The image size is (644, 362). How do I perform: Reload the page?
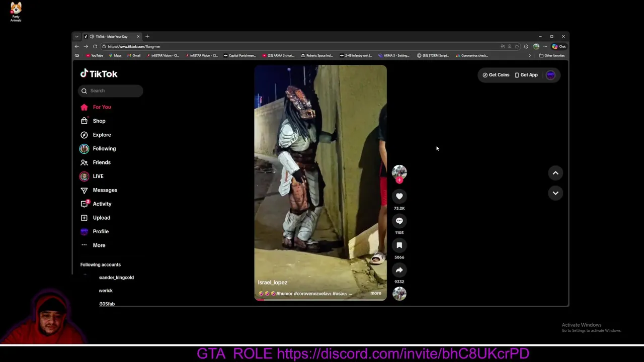[95, 46]
